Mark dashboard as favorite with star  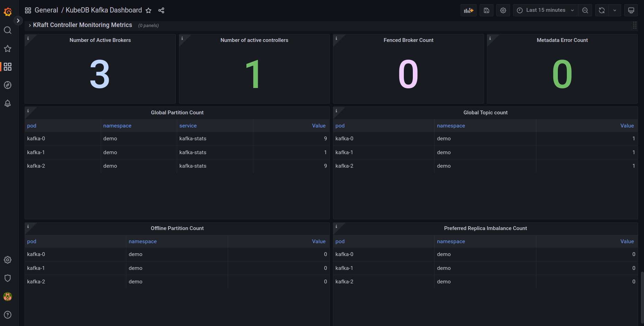(148, 10)
